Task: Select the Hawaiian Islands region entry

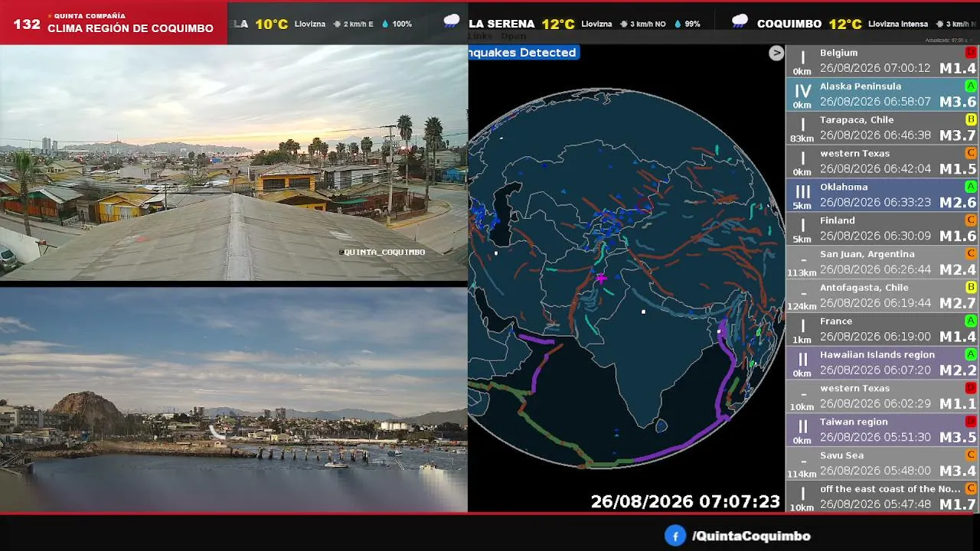Action: coord(883,363)
